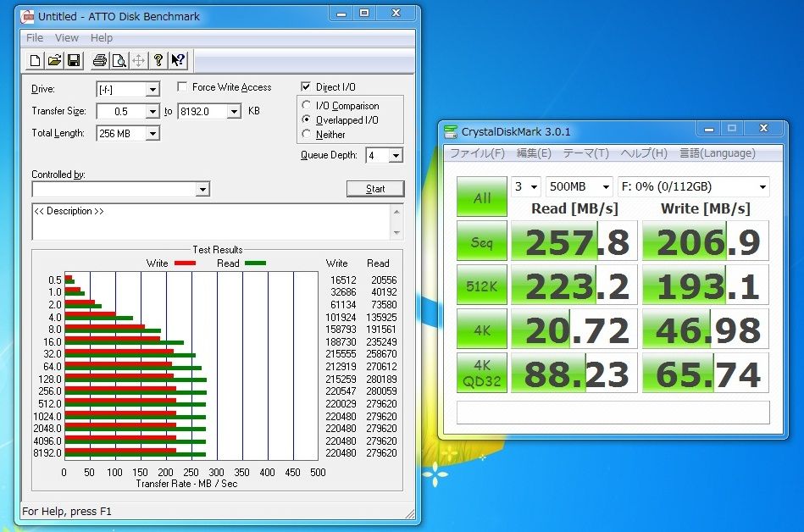Open the Controlled by dropdown
Image resolution: width=804 pixels, height=532 pixels.
[203, 190]
